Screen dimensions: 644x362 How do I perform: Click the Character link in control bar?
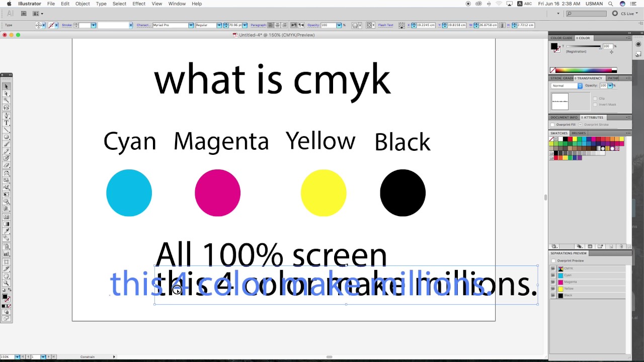click(143, 25)
